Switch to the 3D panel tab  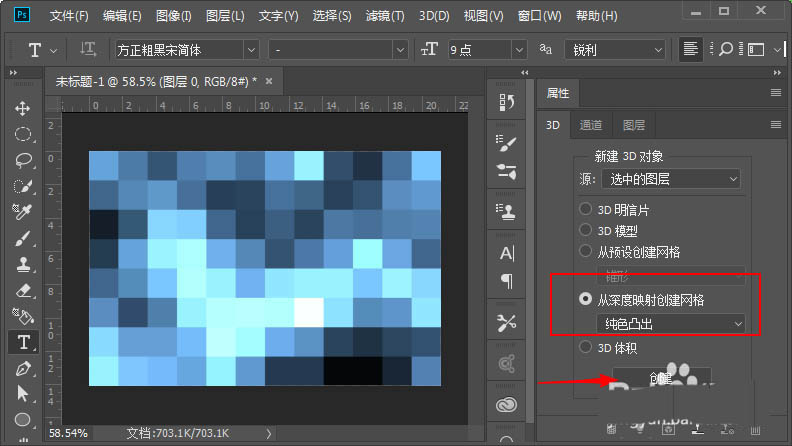tap(553, 125)
